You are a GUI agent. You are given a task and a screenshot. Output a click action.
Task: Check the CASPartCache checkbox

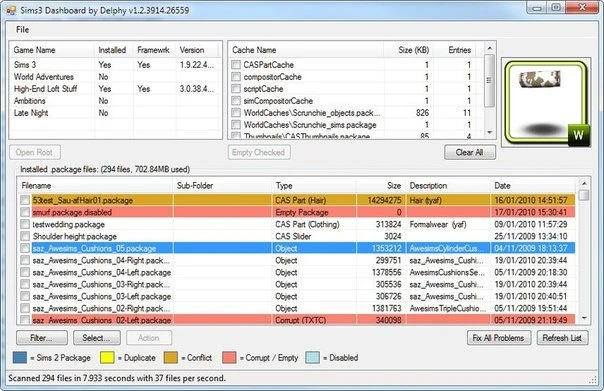[x=236, y=65]
